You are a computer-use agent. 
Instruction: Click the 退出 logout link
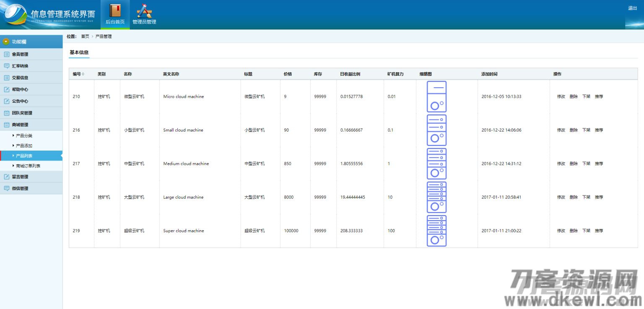point(632,8)
